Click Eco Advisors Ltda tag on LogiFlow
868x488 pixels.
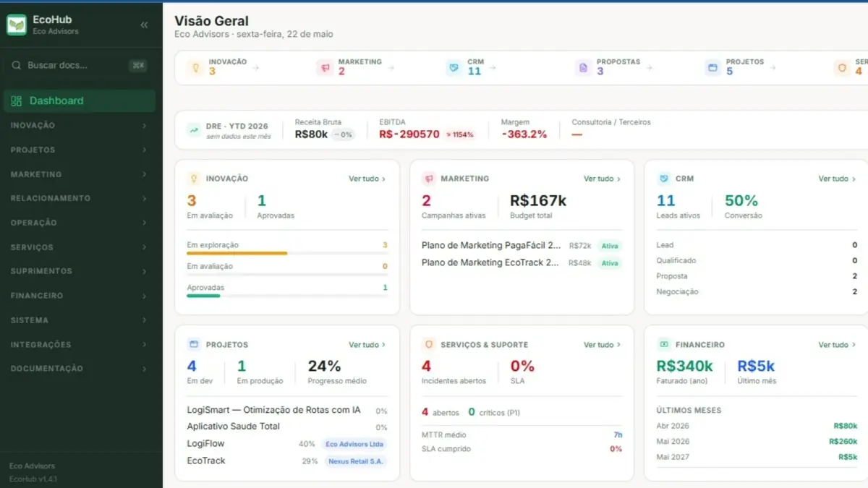[355, 444]
